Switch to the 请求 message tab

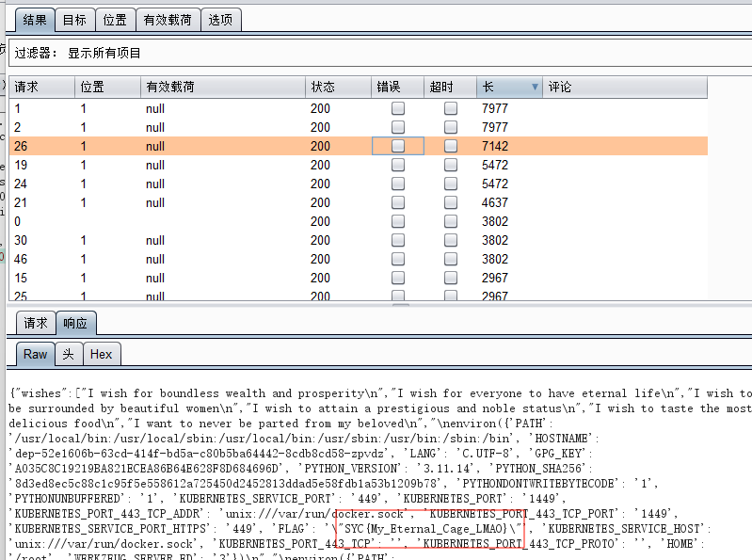(36, 323)
